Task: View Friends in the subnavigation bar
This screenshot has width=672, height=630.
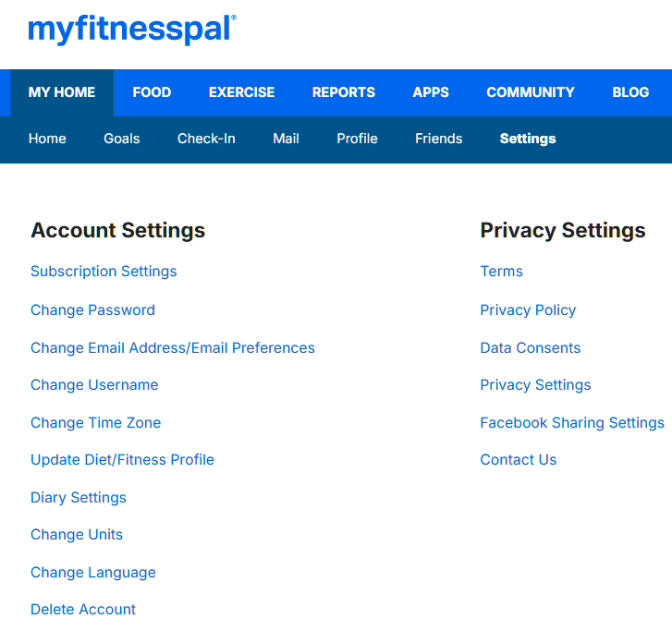Action: tap(438, 139)
